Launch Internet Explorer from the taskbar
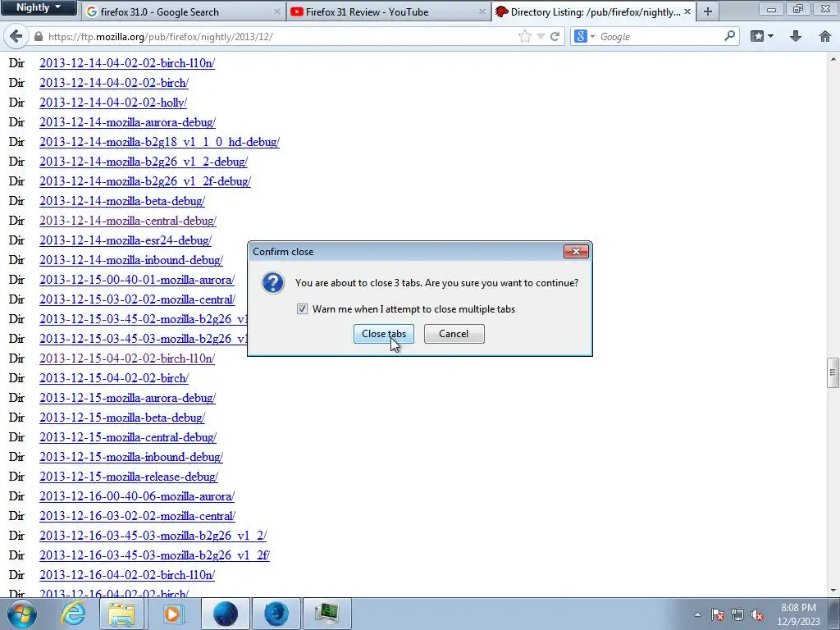 click(73, 614)
